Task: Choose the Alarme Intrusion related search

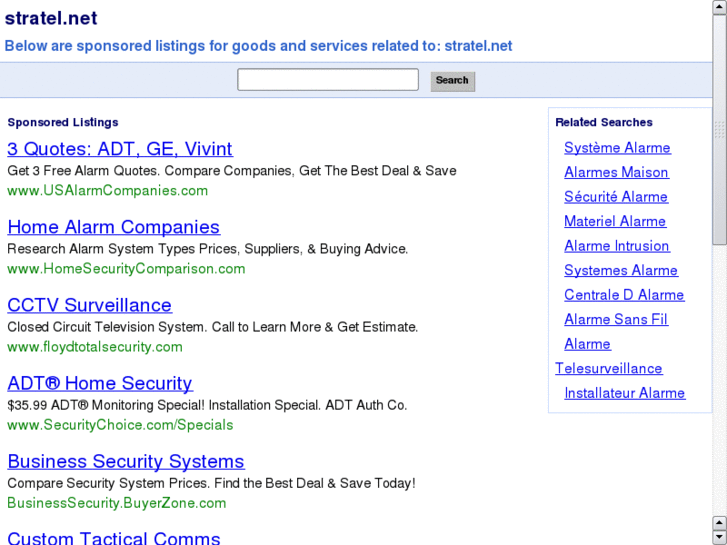Action: coord(617,246)
